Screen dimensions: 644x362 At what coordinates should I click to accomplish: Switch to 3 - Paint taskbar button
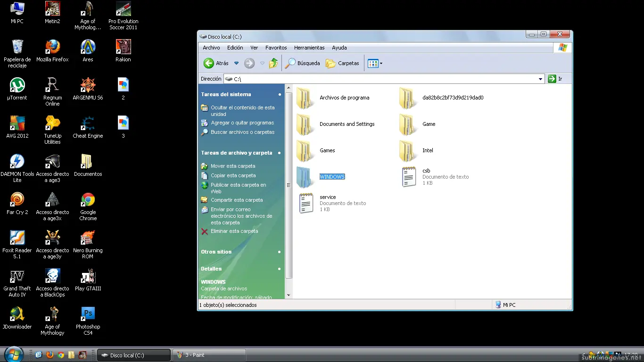[210, 355]
